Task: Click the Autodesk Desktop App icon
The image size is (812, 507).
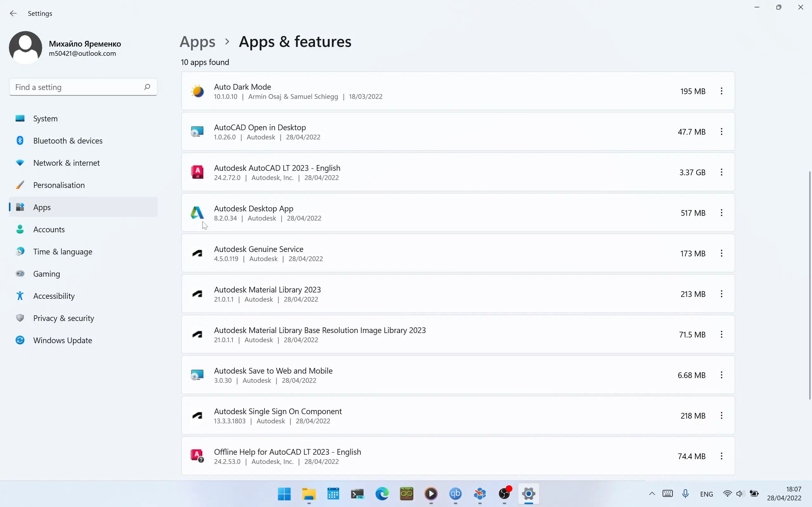Action: tap(197, 213)
